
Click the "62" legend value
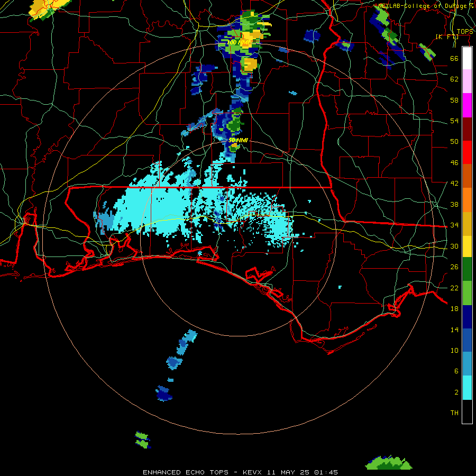pyautogui.click(x=454, y=79)
